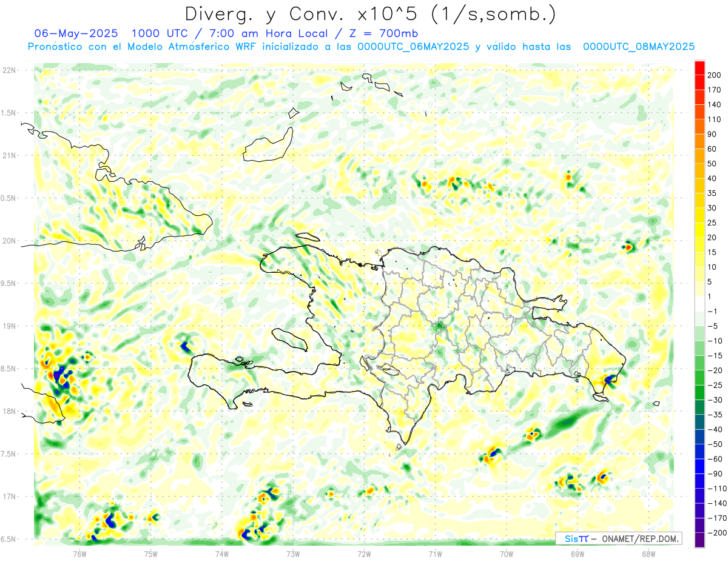Click the positive '40' color scale value
This screenshot has height=562, width=728.
[713, 178]
